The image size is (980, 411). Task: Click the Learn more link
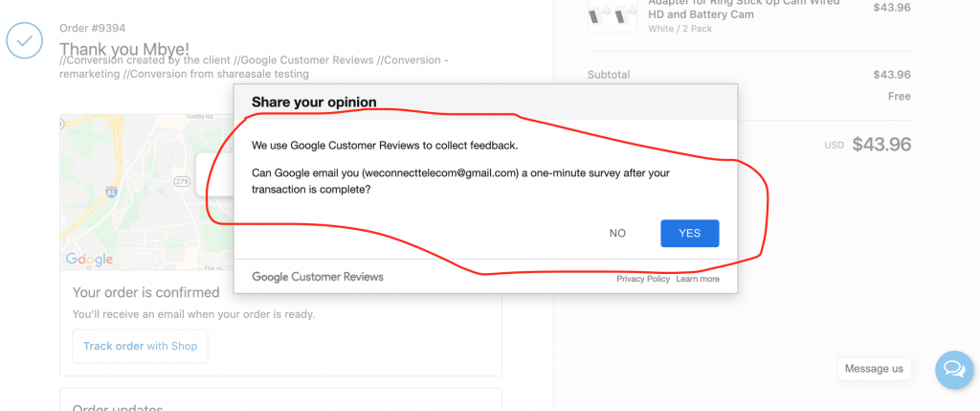(698, 279)
